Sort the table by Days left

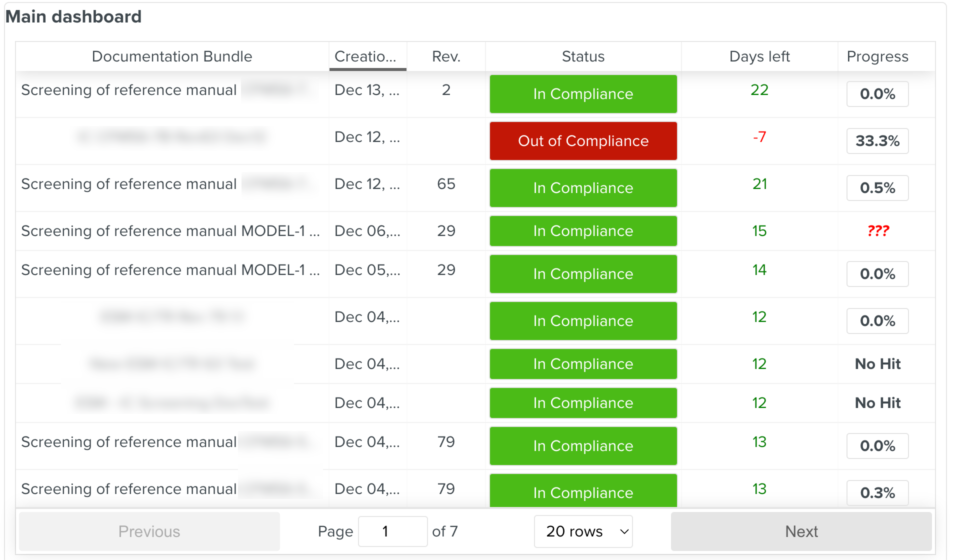[759, 56]
